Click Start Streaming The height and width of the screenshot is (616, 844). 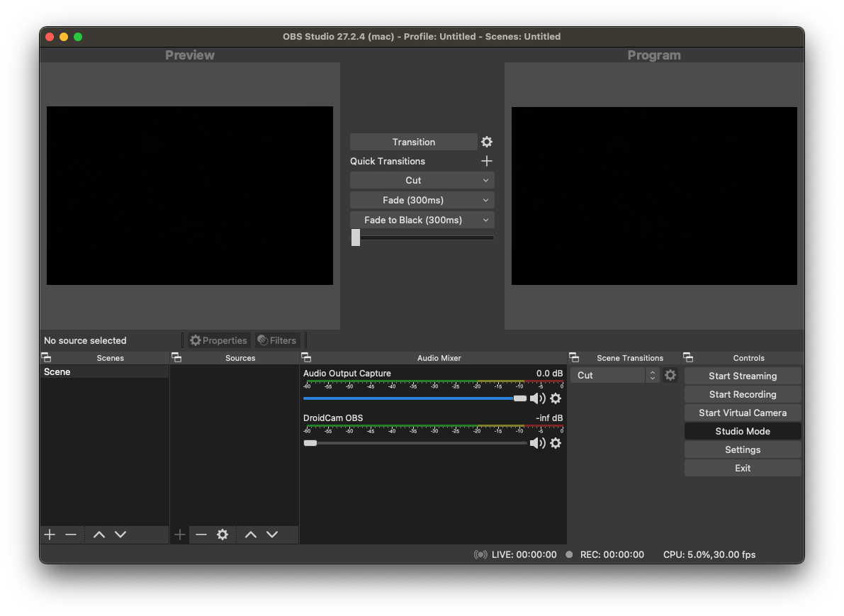point(743,376)
